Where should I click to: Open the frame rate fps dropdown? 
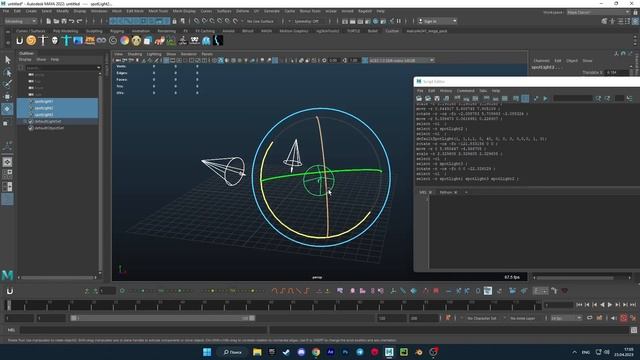tap(567, 318)
